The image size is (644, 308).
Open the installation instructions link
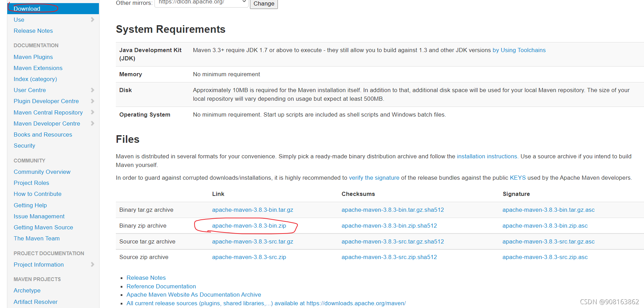[487, 156]
